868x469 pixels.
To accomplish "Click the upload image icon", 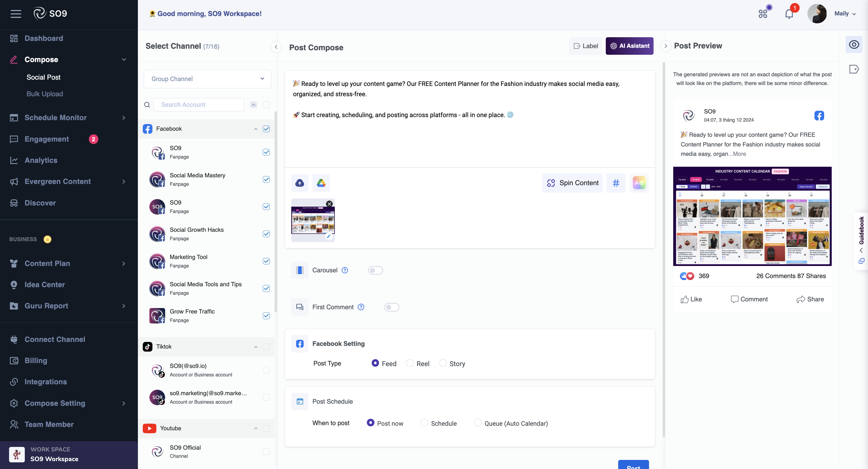I will tap(299, 183).
